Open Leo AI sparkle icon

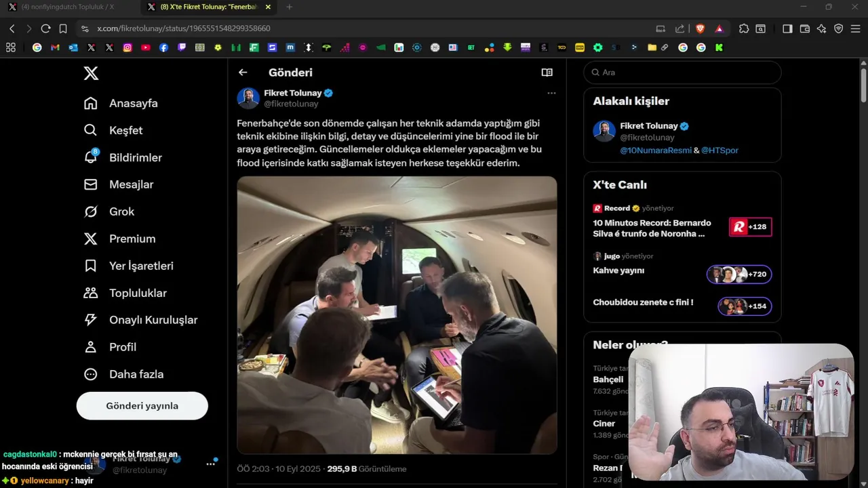(x=822, y=28)
